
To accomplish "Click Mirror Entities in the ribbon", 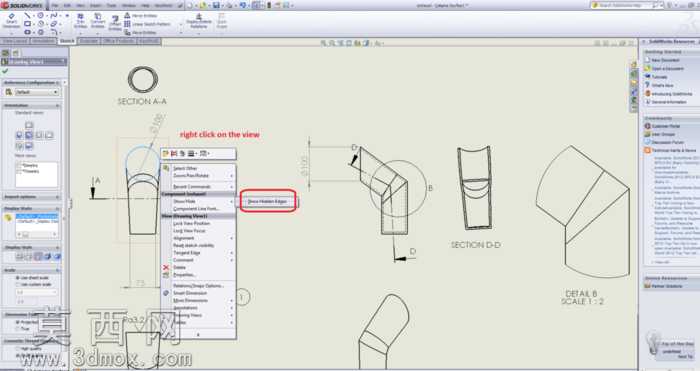I will point(140,16).
